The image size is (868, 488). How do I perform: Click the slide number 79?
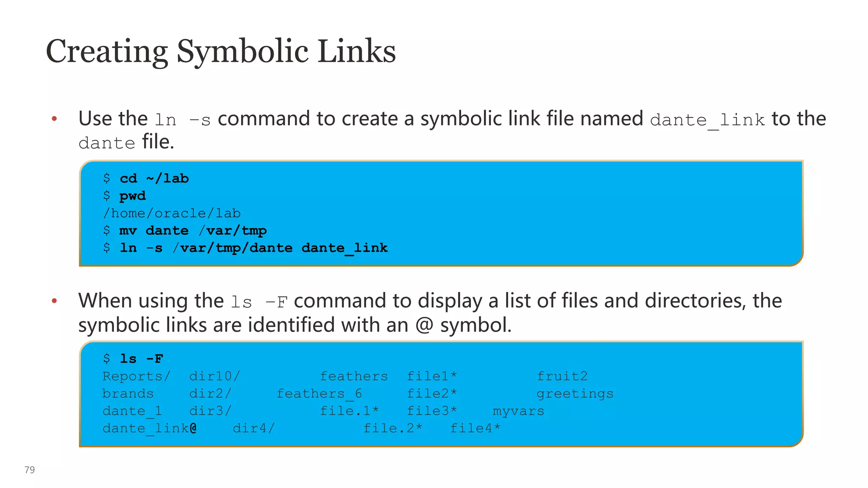[30, 470]
